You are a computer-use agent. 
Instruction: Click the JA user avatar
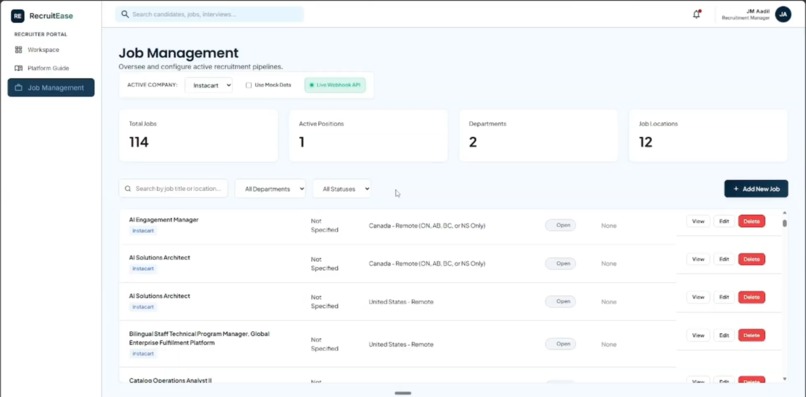click(x=783, y=14)
